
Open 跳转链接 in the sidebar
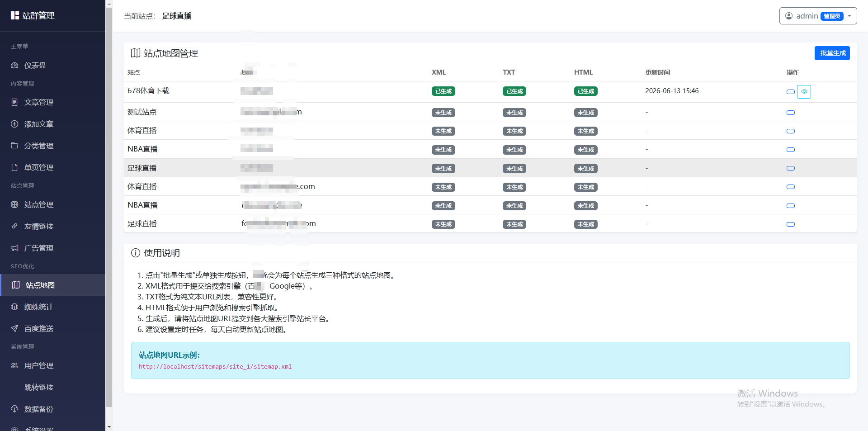39,388
